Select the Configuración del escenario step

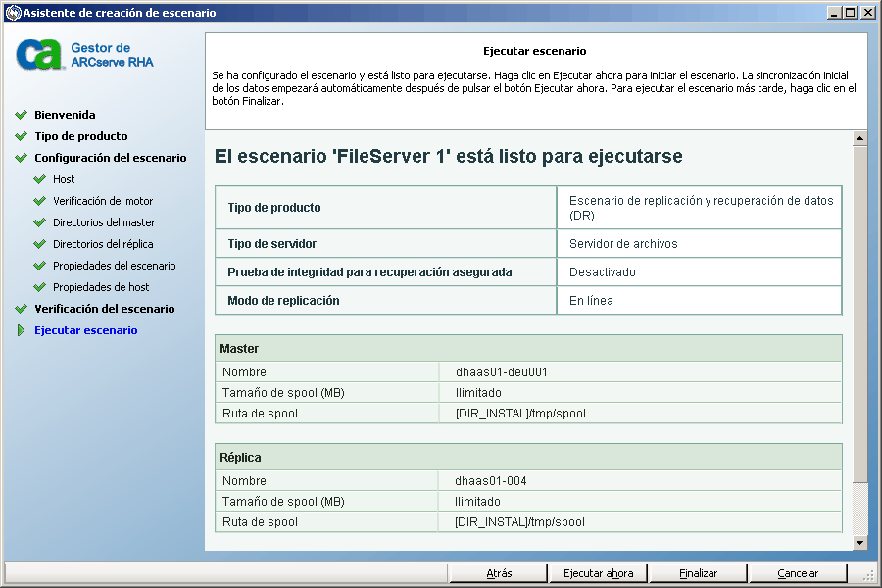(x=110, y=158)
